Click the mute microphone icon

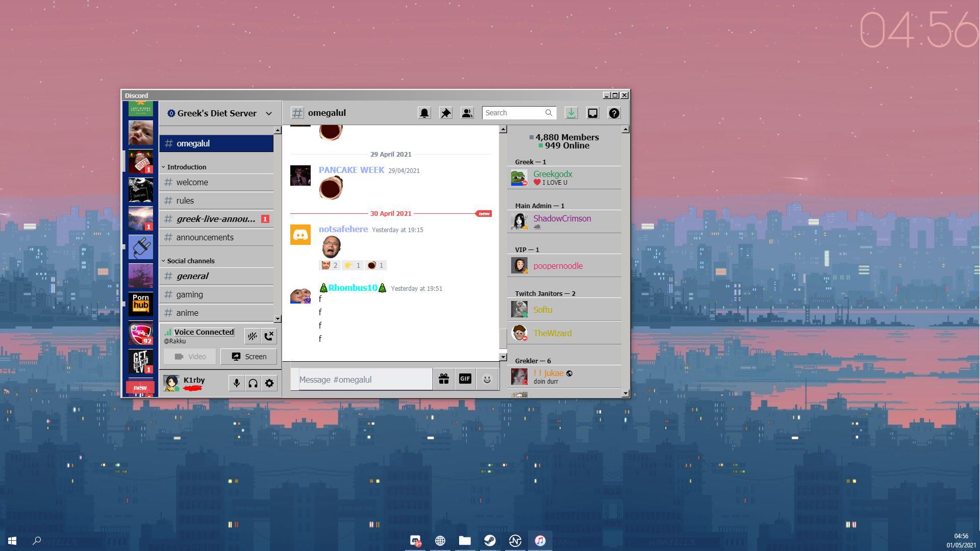(x=237, y=383)
